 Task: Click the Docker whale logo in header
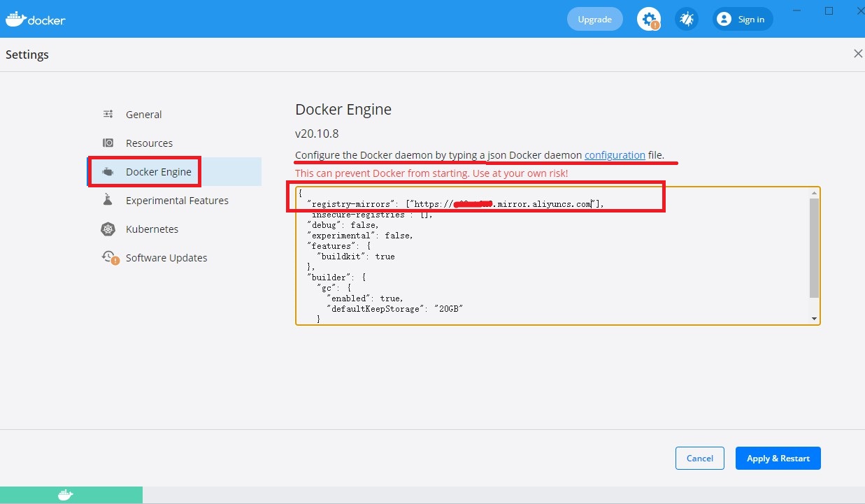[x=36, y=19]
